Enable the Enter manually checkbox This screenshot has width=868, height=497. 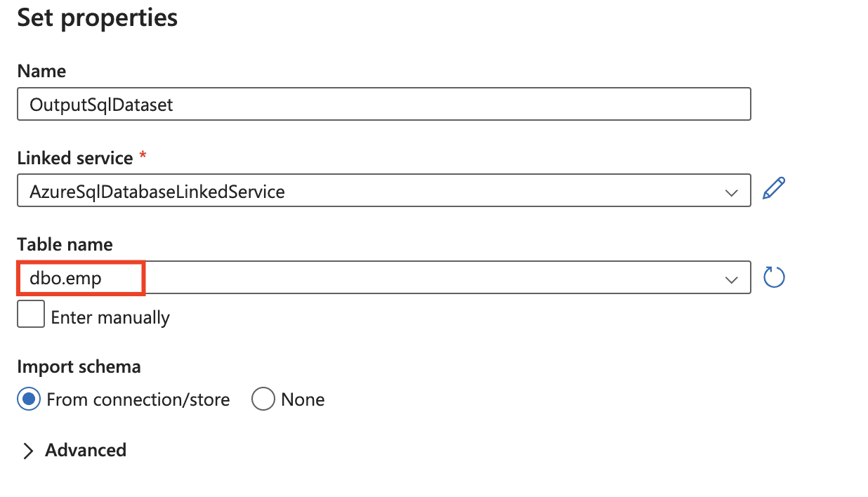point(31,314)
